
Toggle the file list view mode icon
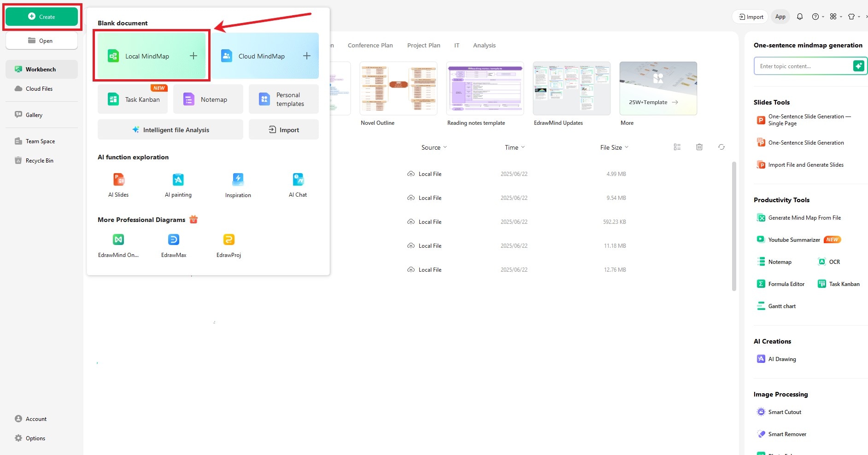point(677,147)
